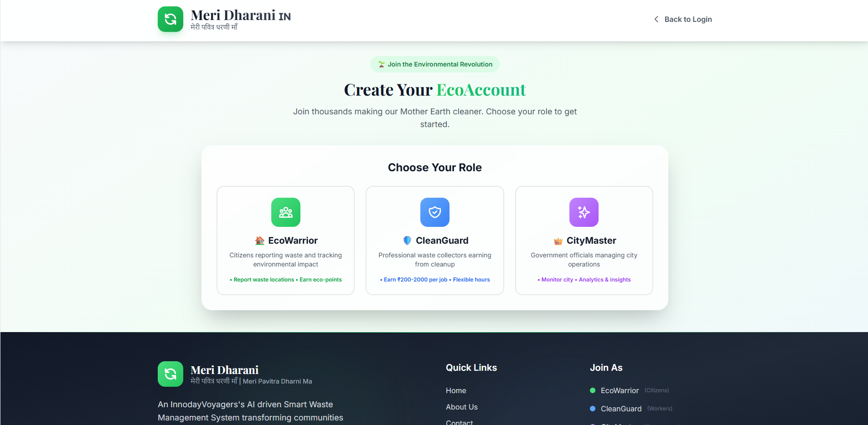Click CleanGuard (Workers) under Join As
868x425 pixels.
click(x=631, y=409)
